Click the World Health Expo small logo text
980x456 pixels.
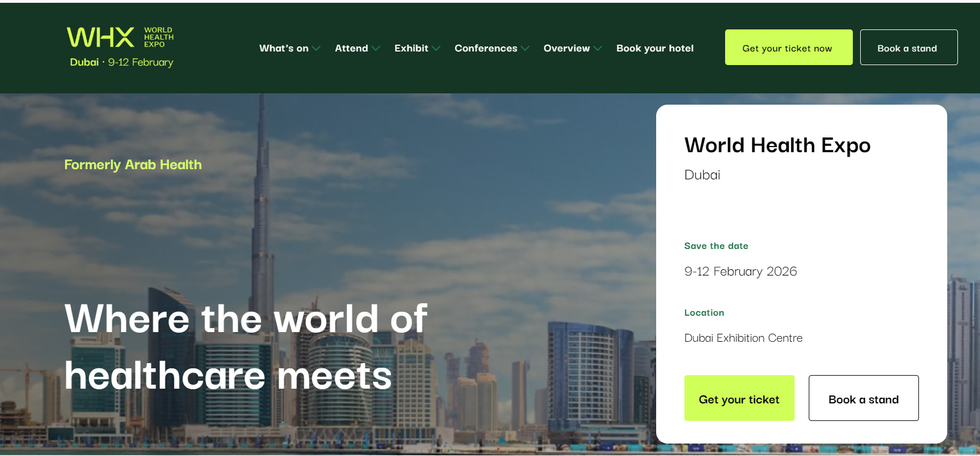pos(158,37)
